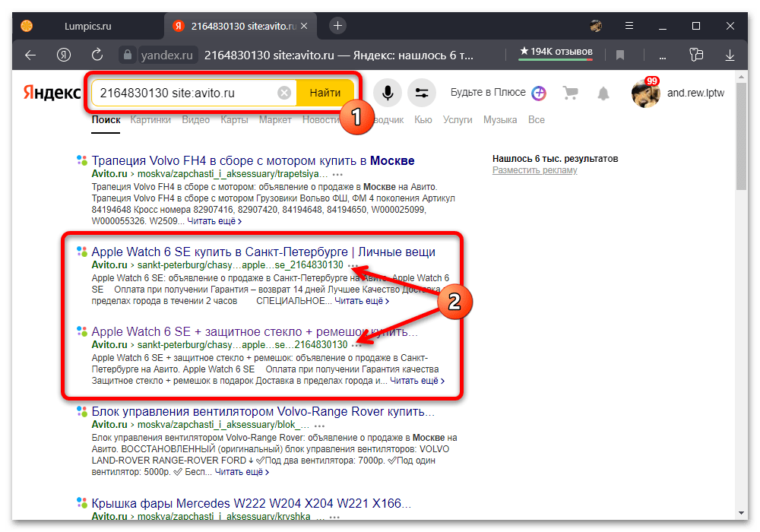The height and width of the screenshot is (532, 760).
Task: Click the vertical scrollbar thumb
Action: (741, 137)
